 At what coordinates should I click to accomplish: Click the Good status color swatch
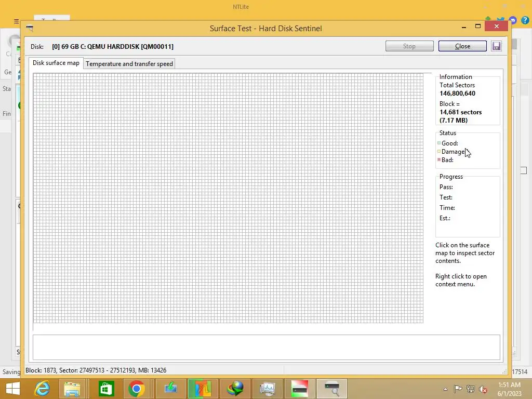coord(439,143)
